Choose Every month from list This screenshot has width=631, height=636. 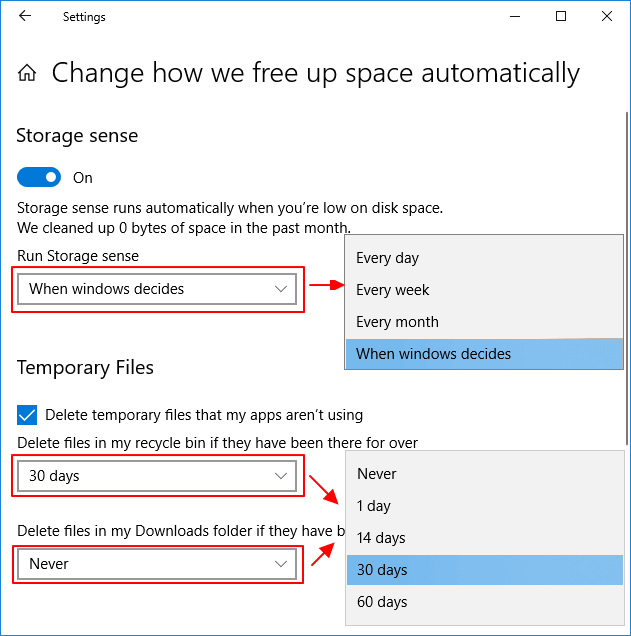tap(397, 322)
